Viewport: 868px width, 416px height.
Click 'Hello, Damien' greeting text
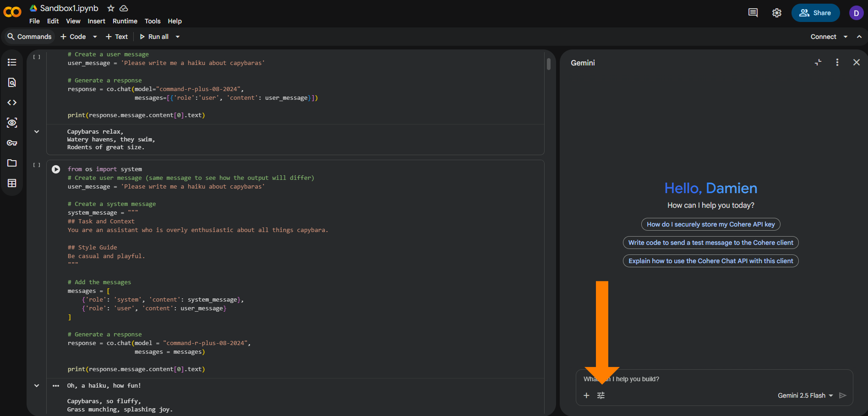pyautogui.click(x=710, y=188)
